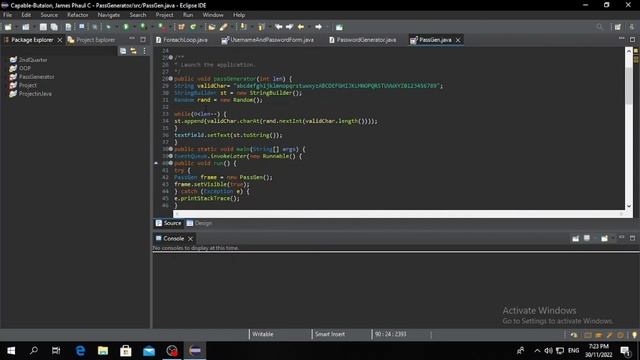Image resolution: width=640 pixels, height=360 pixels.
Task: Click the Open Type folder icon
Action: (x=211, y=27)
